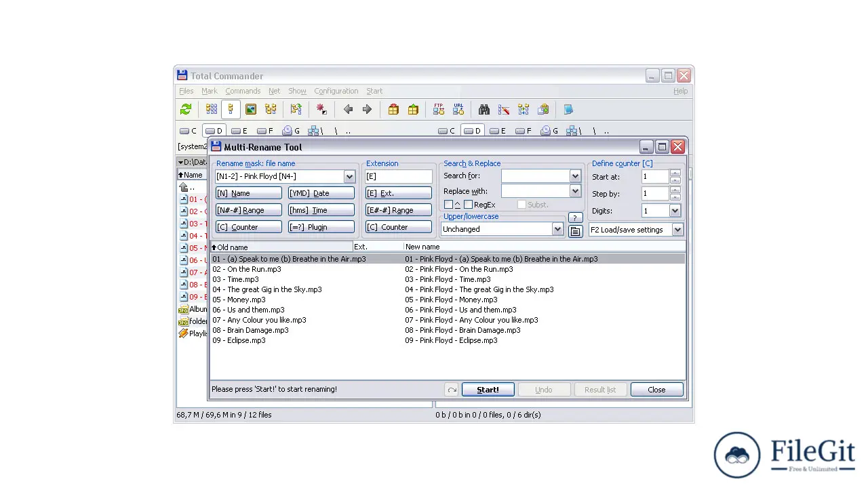Open the Files menu
The width and height of the screenshot is (868, 488).
(186, 91)
